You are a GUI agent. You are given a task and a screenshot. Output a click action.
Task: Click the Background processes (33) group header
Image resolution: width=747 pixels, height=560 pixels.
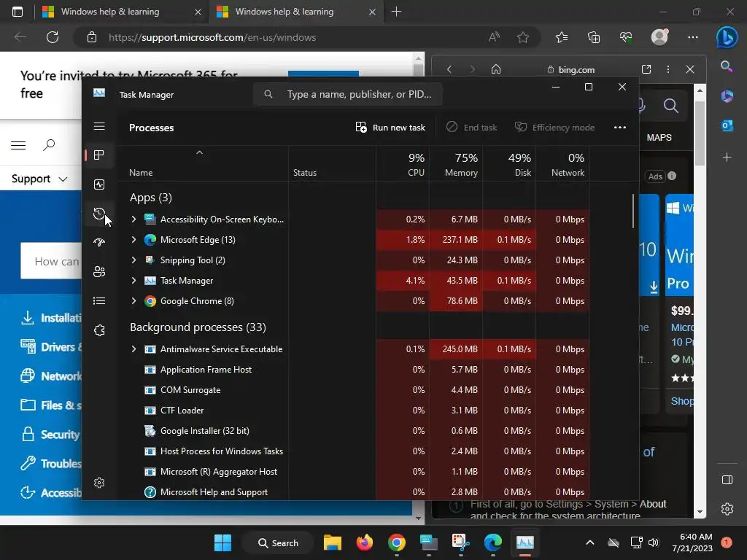(x=198, y=327)
